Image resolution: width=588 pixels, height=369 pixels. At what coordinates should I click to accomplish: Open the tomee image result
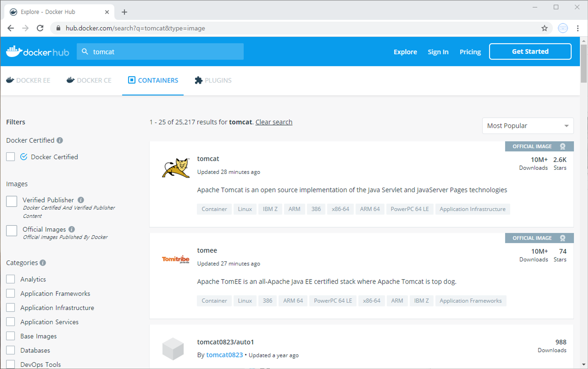coord(207,250)
